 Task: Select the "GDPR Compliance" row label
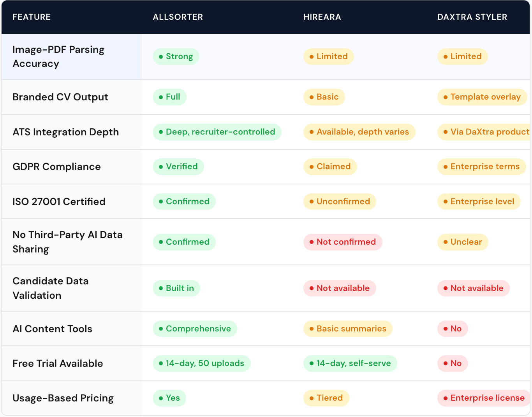(x=56, y=167)
